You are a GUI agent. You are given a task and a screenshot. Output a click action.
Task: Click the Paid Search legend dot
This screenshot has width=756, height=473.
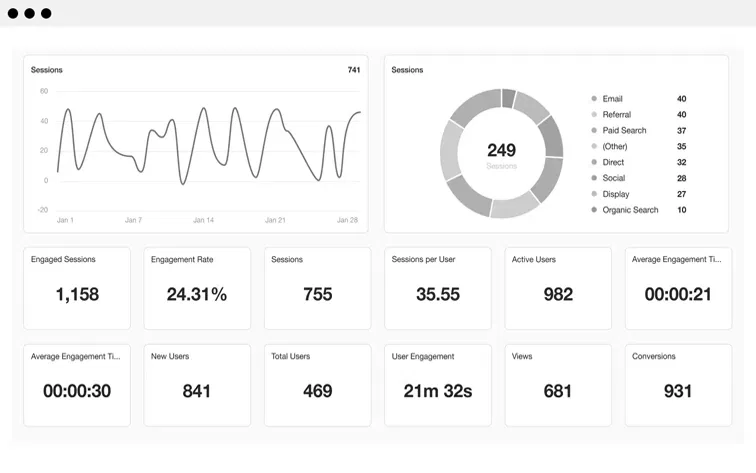594,131
